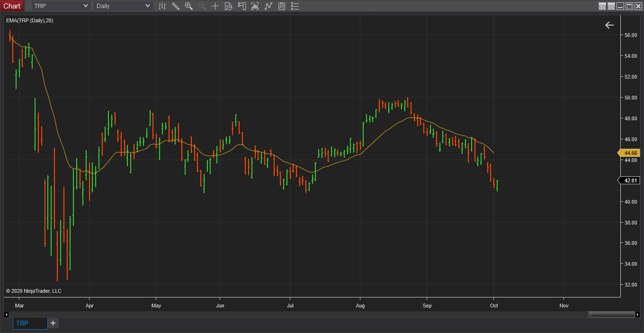
Task: Click the Oct label on time axis
Action: (x=493, y=306)
